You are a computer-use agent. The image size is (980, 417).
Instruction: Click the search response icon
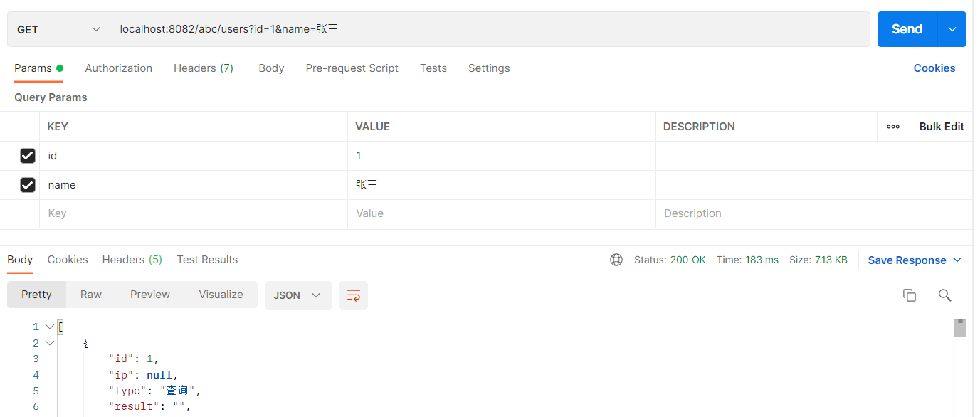click(944, 295)
